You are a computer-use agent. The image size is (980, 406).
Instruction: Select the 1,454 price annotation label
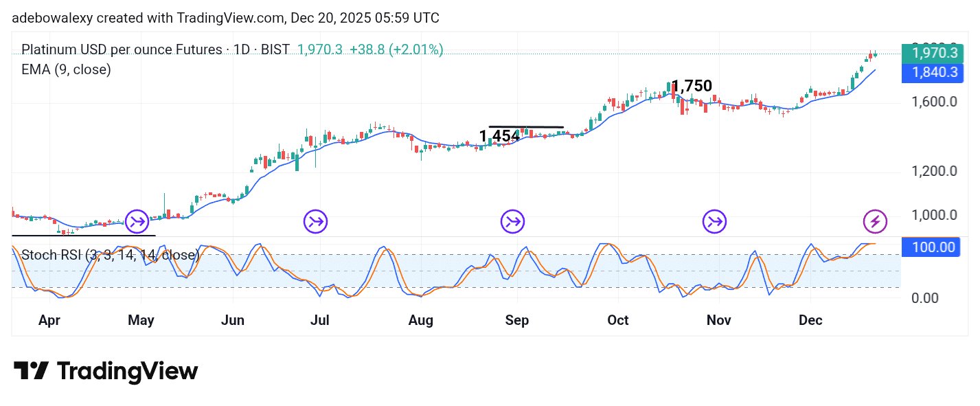coord(499,137)
